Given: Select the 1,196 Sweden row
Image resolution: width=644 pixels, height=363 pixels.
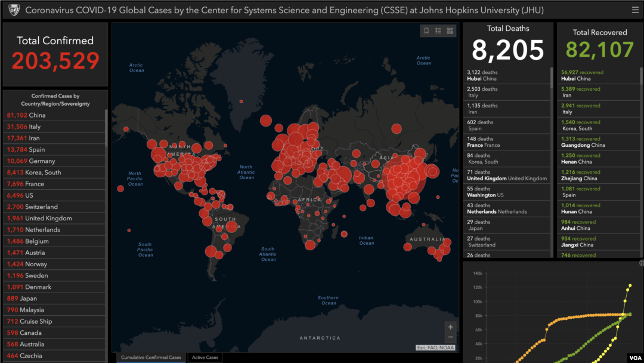Looking at the screenshot, I should [x=54, y=276].
